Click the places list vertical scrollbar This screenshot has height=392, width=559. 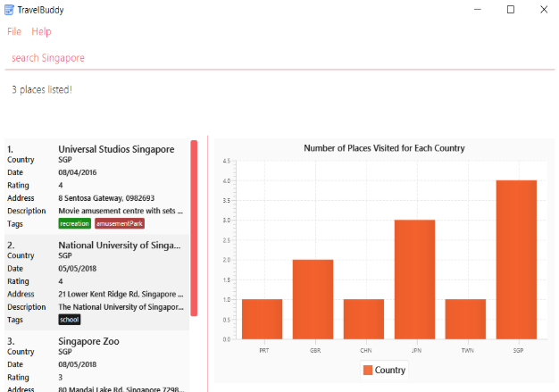click(x=194, y=228)
